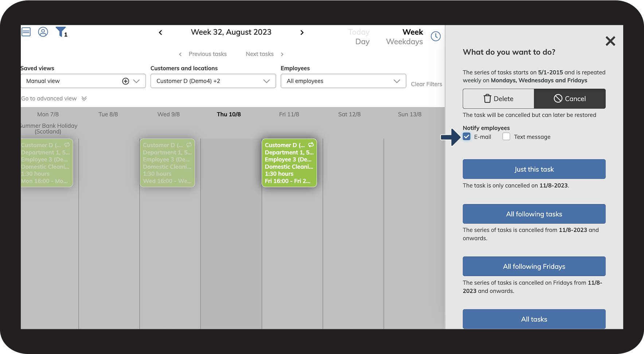Click recurring icon on Friday task
Screen dimensions: 644x354
[311, 145]
